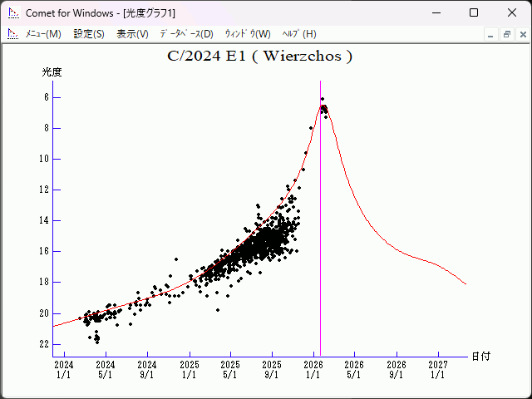Click the Comet for Windows title bar icon
The width and height of the screenshot is (532, 399).
(x=12, y=13)
